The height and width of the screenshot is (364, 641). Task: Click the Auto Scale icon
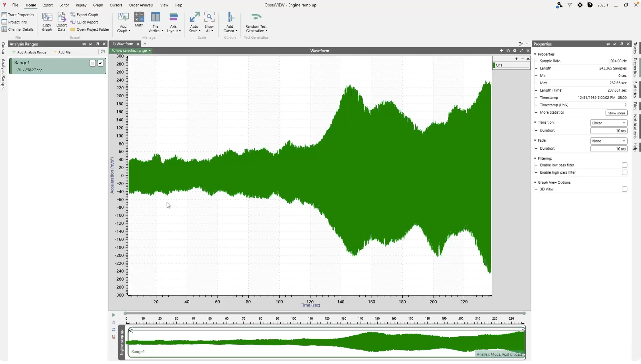[194, 17]
